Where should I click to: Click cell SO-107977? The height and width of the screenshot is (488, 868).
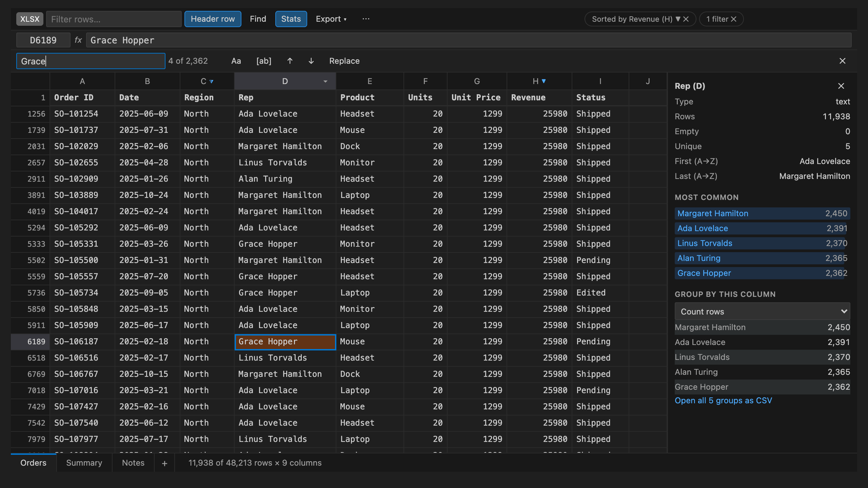pos(82,439)
